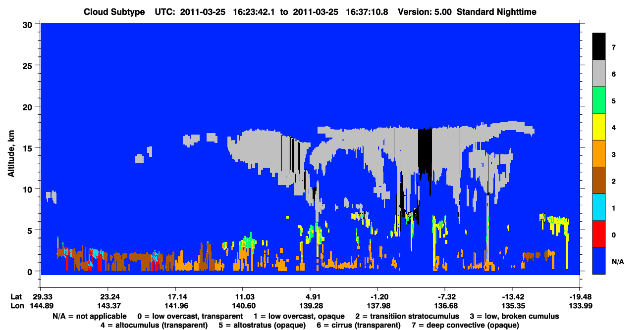Click the blue N/A legend swatch
Screen dimensions: 644x330
(599, 261)
